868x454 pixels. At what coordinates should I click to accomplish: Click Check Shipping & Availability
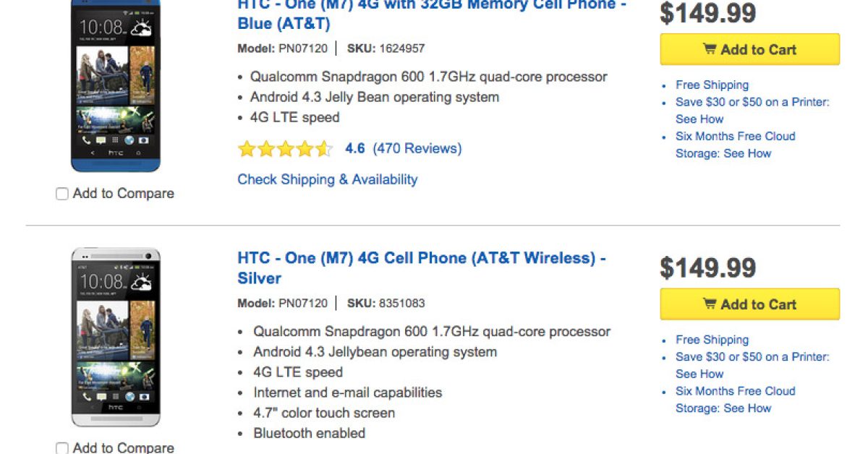327,179
